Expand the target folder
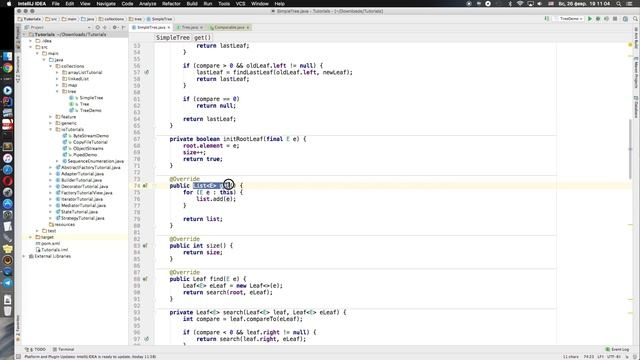The width and height of the screenshot is (640, 360). (31, 237)
